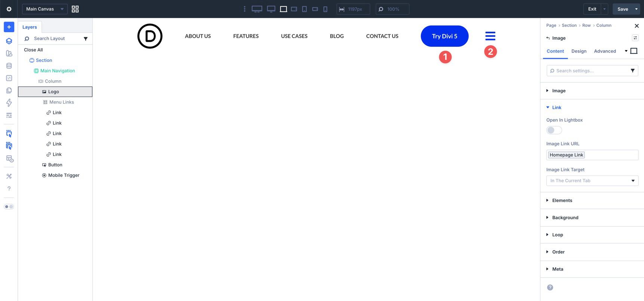
Task: Click the FEATURES menu link
Action: (246, 36)
